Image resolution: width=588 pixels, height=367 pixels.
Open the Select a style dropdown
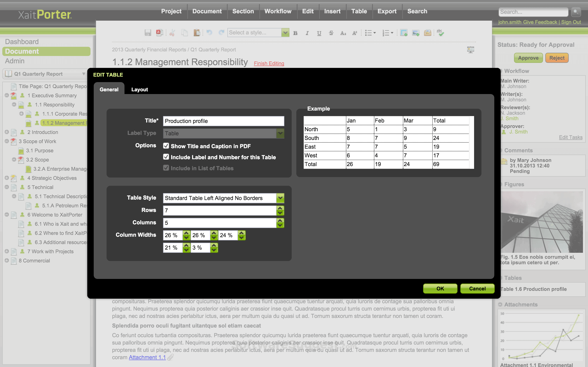[285, 32]
